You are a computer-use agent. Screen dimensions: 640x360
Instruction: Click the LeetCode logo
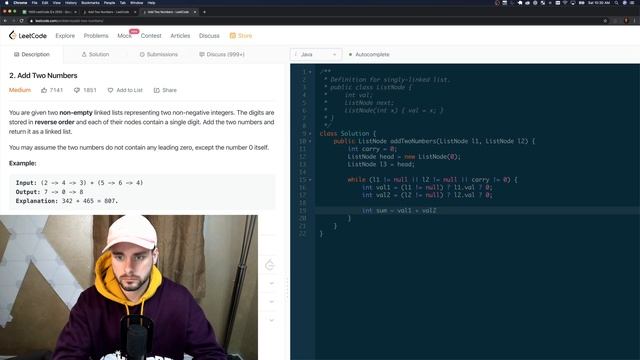28,36
